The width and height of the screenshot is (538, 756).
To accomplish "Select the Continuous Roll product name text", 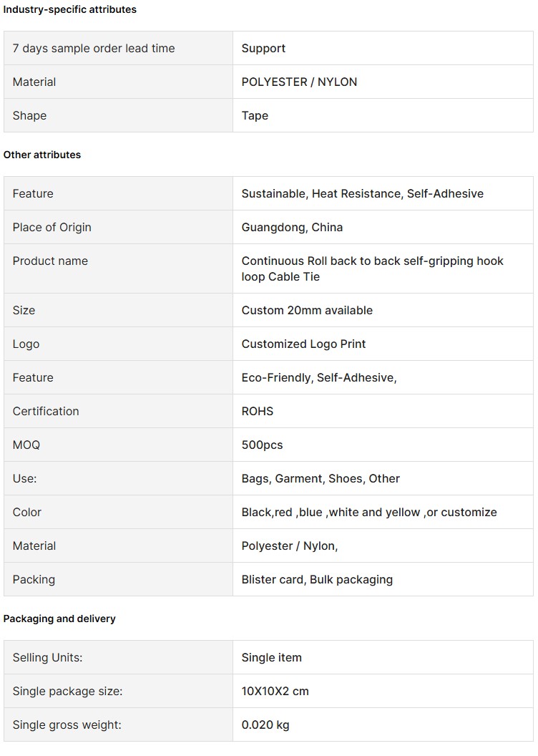I will (x=372, y=268).
